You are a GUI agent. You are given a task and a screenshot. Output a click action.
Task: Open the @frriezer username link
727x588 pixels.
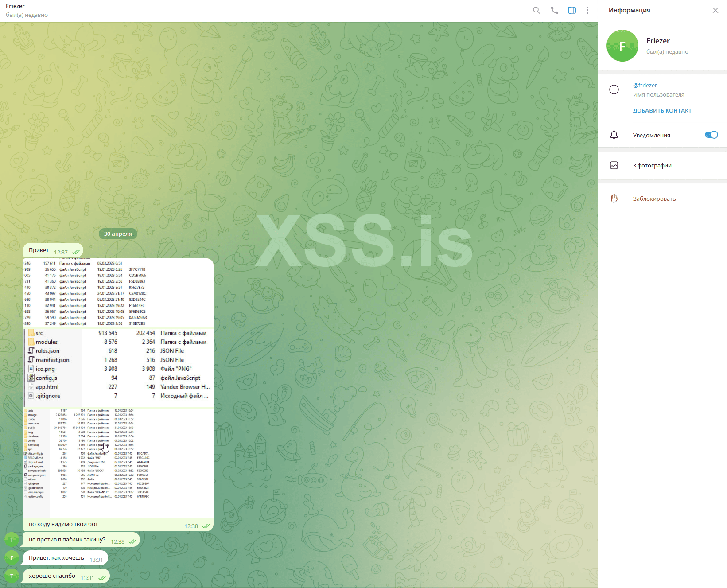click(645, 85)
